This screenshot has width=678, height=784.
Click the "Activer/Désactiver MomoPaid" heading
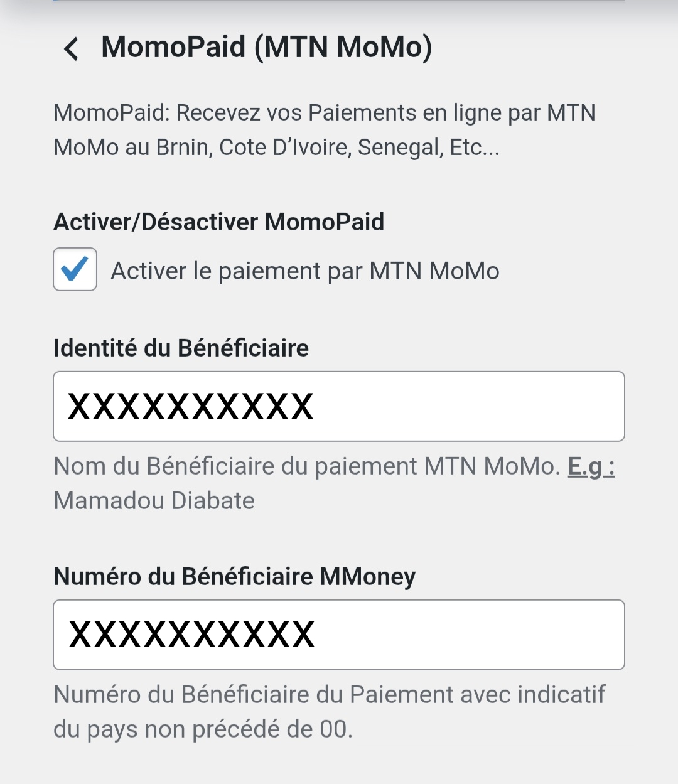pyautogui.click(x=219, y=222)
